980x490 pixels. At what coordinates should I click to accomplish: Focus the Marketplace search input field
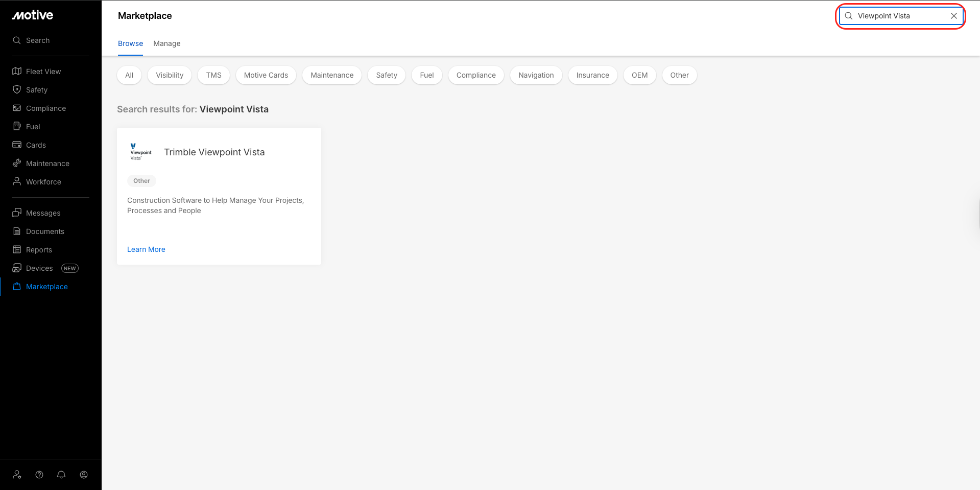(901, 16)
